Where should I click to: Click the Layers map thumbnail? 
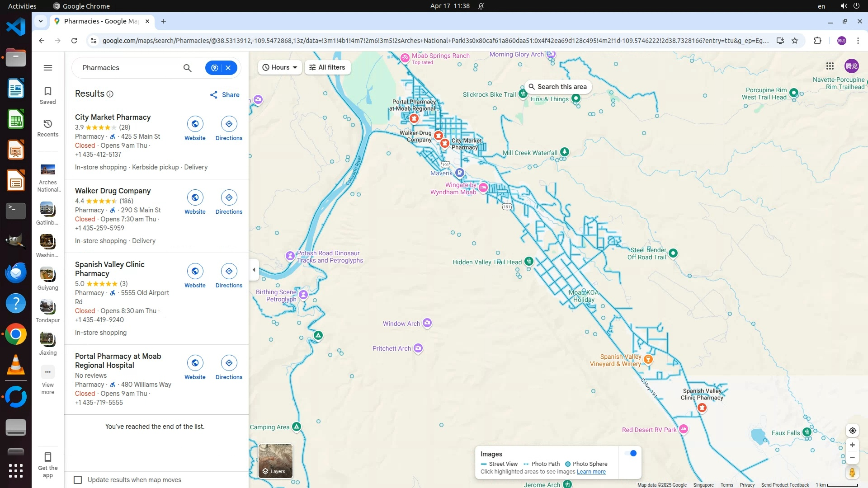[x=275, y=461]
